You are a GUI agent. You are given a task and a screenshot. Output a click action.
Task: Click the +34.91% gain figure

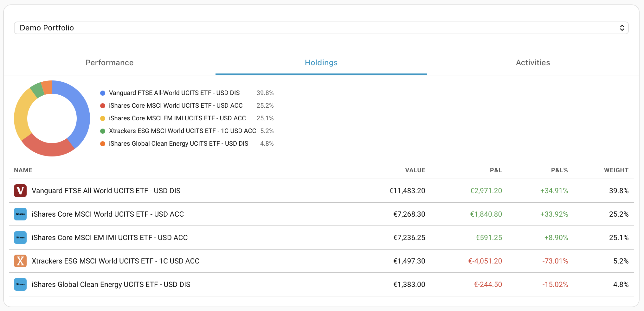554,191
